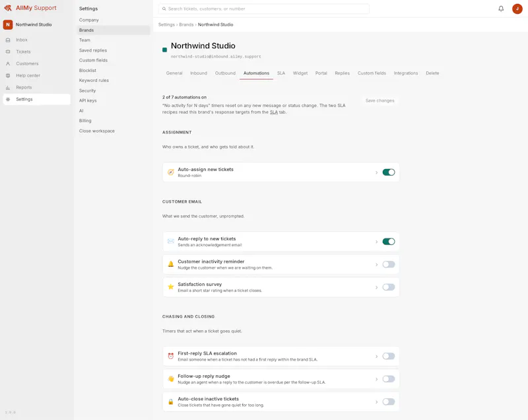This screenshot has width=528, height=420.
Task: Click the bell icon for inactivity reminder
Action: 171,264
